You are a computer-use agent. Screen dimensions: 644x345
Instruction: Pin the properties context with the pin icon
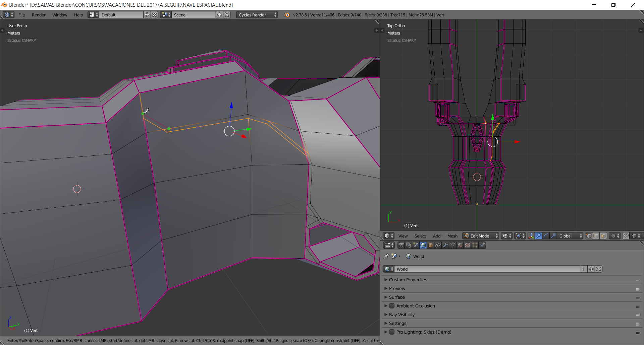(386, 256)
